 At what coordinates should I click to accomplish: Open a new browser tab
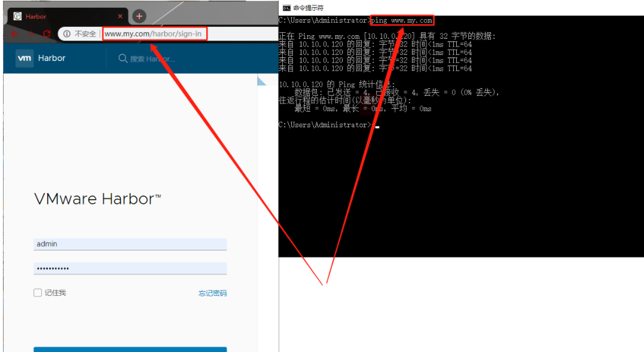[x=139, y=16]
